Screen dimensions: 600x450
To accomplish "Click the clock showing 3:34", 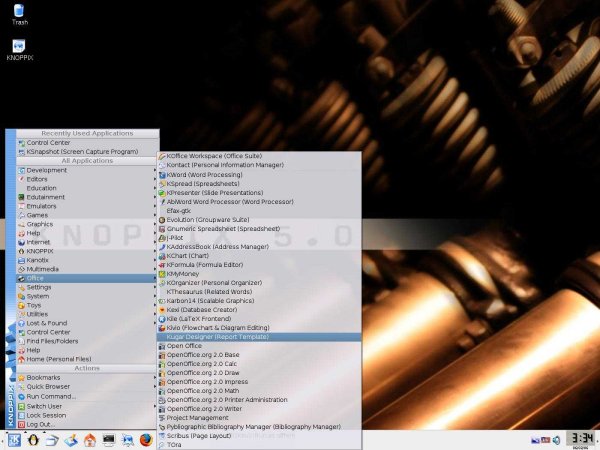I will click(580, 438).
